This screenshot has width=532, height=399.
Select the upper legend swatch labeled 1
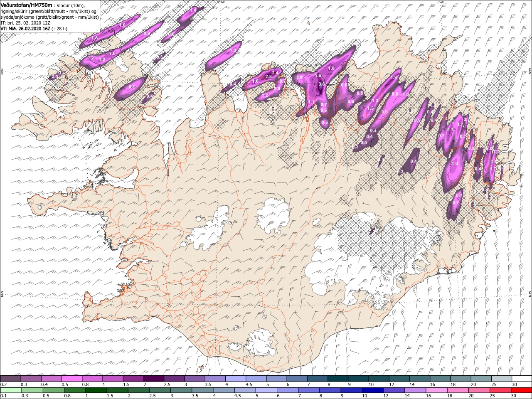click(x=113, y=378)
